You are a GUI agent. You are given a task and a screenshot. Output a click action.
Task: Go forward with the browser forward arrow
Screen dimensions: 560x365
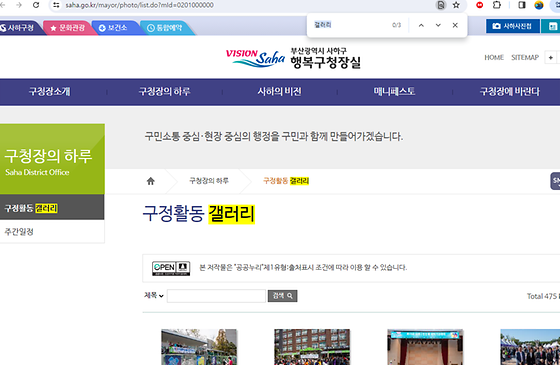(19, 5)
